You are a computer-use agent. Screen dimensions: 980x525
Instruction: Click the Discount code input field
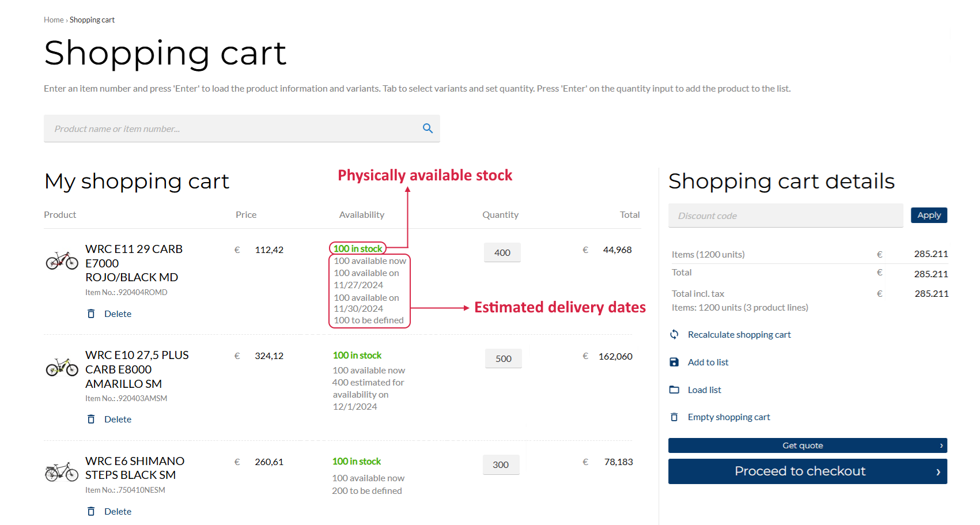[x=785, y=216]
